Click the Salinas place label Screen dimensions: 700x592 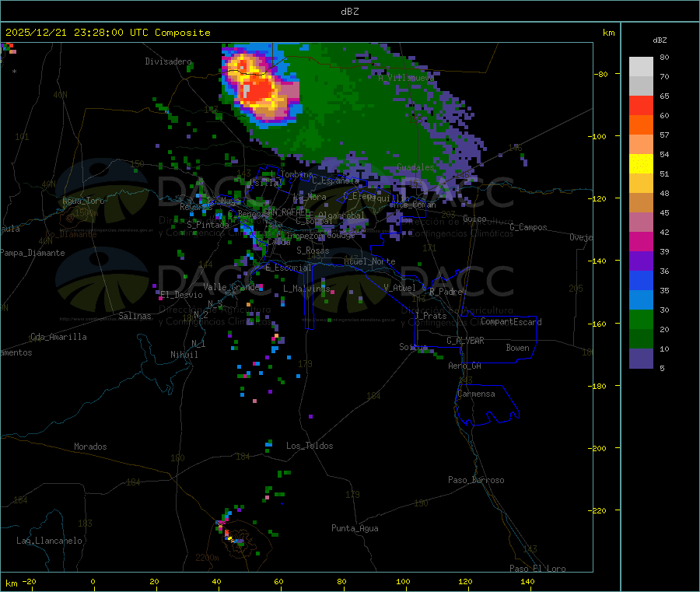(x=135, y=316)
